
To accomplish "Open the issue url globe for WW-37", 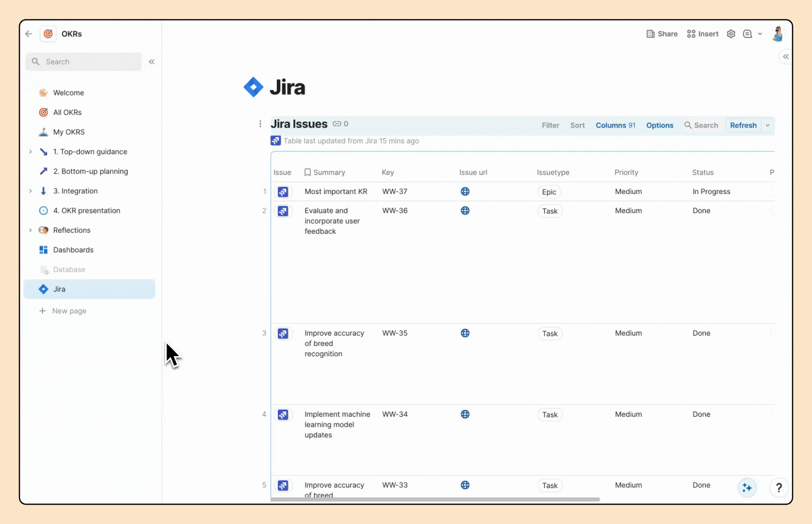I will pyautogui.click(x=465, y=192).
